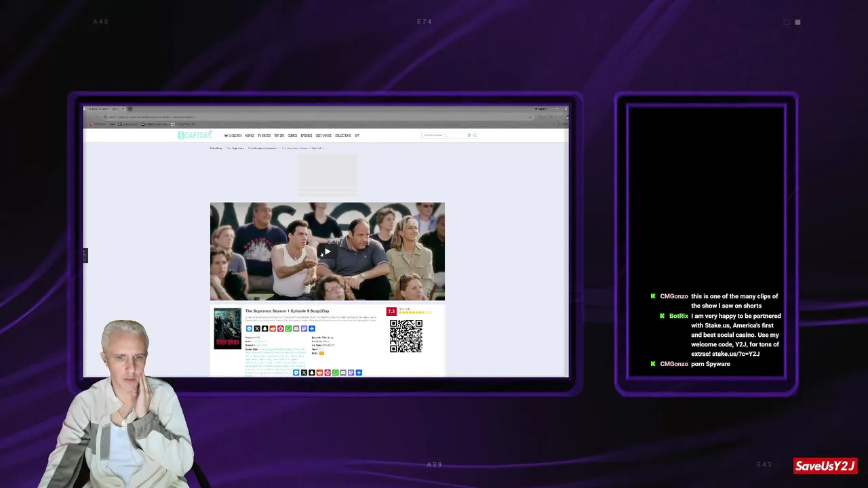Open Episodes in site navigation

coord(307,136)
